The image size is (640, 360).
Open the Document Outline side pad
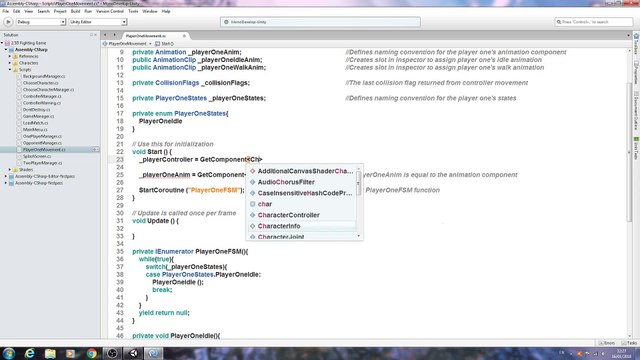[x=636, y=111]
